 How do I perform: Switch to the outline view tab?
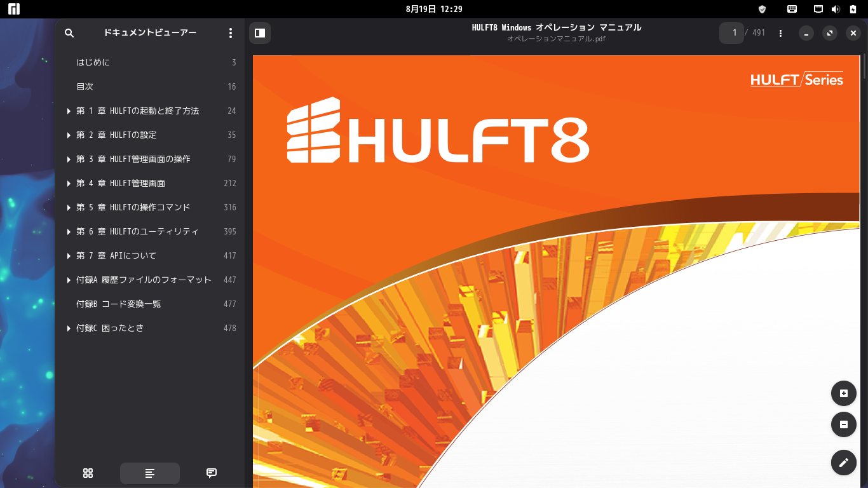(x=150, y=473)
